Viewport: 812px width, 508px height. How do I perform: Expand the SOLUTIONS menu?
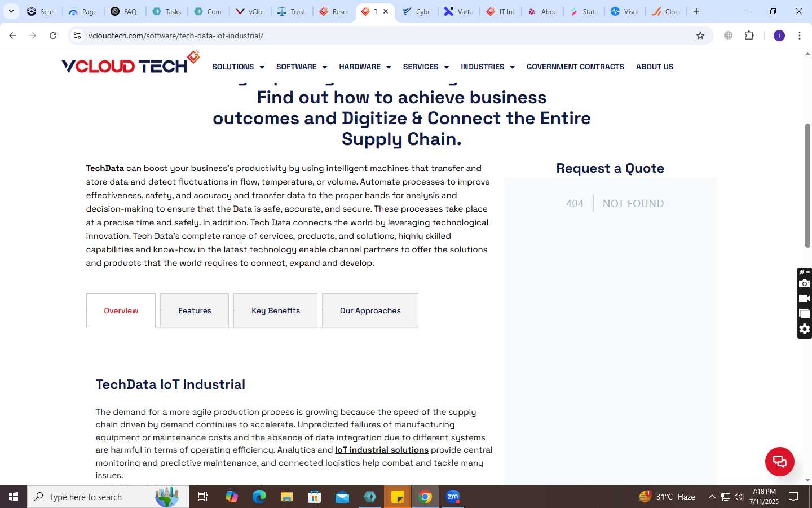[x=238, y=67]
